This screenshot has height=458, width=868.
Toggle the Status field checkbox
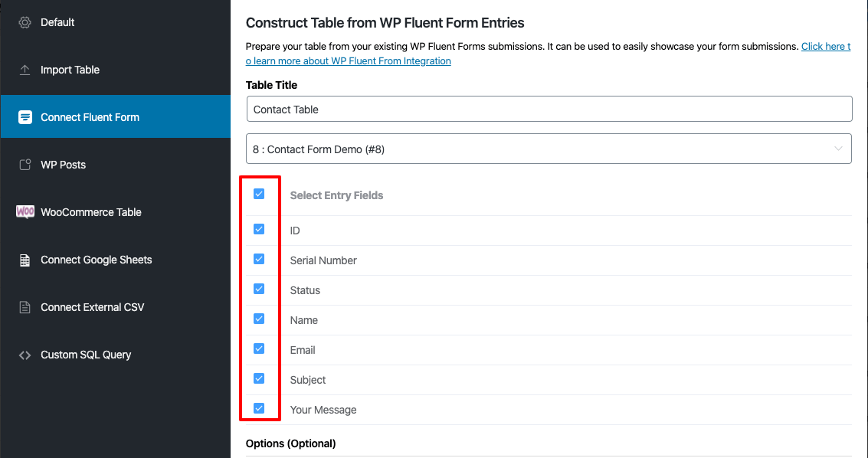click(x=259, y=289)
